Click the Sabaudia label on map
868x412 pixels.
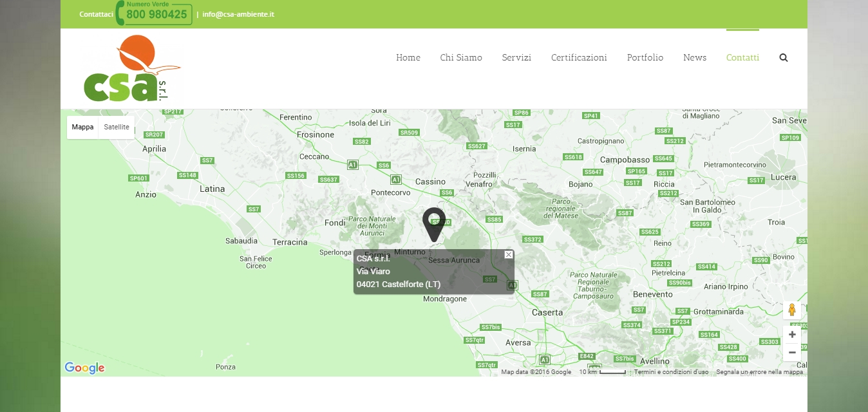(x=241, y=241)
